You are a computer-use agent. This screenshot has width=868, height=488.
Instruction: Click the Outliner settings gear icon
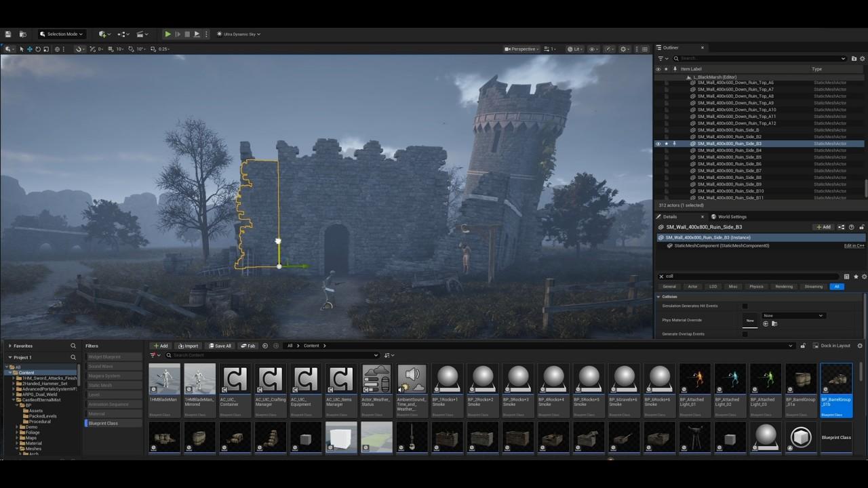pyautogui.click(x=862, y=58)
